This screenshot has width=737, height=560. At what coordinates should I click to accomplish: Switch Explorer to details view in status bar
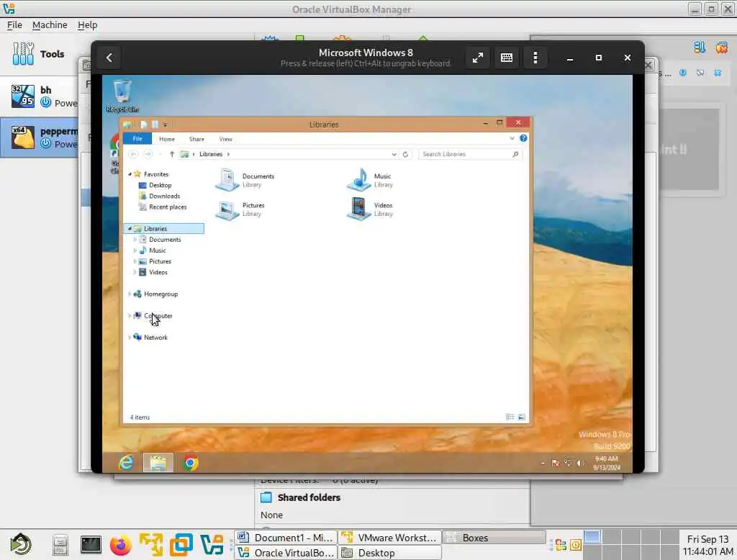click(510, 417)
